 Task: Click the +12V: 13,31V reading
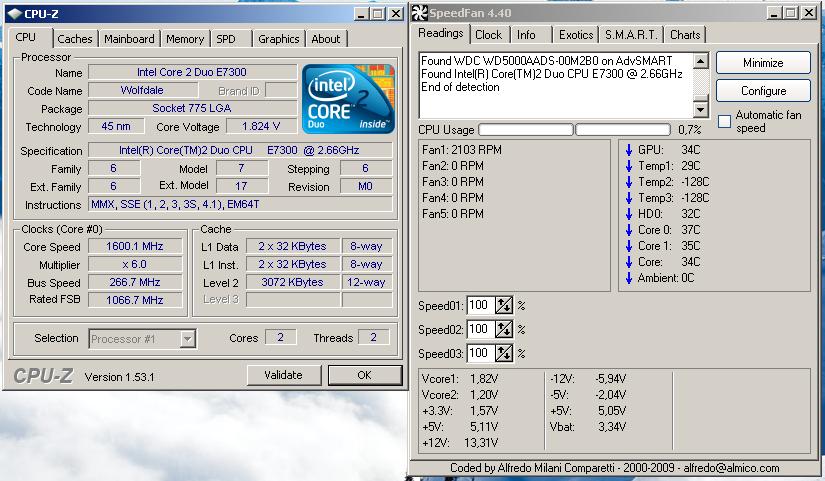(460, 443)
